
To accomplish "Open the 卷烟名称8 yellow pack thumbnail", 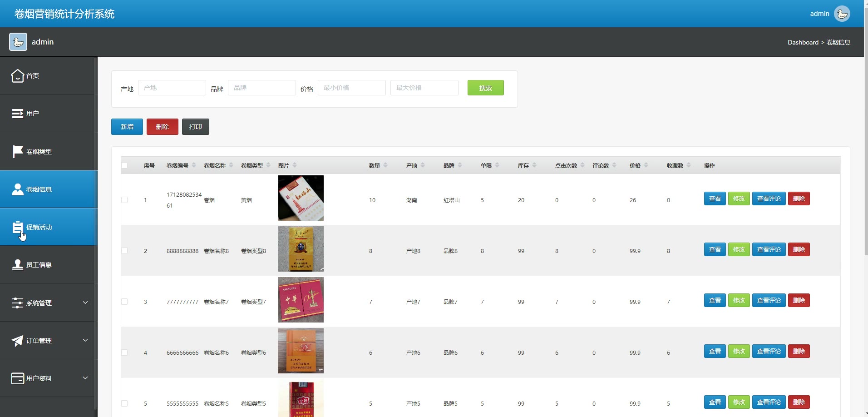I will pyautogui.click(x=301, y=249).
